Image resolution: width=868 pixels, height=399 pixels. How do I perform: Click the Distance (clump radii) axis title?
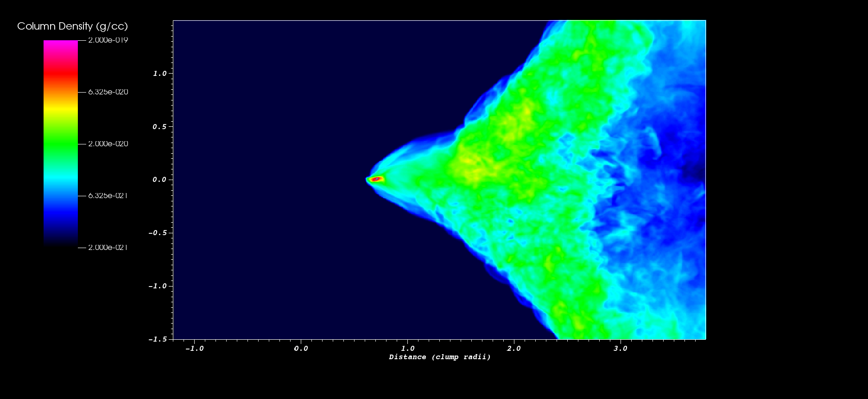pyautogui.click(x=440, y=357)
